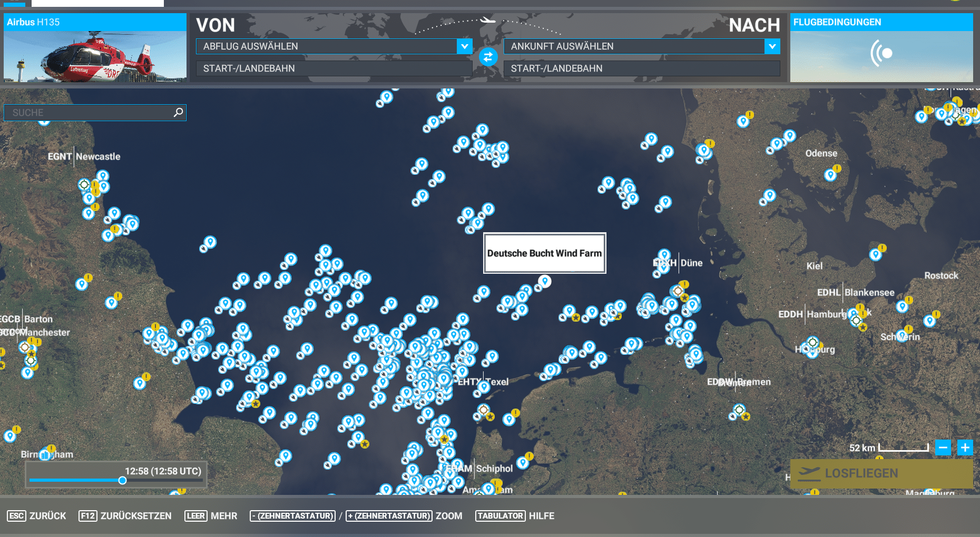Expand the Ankunft auswählen dropdown arrow
This screenshot has height=537, width=980.
pyautogui.click(x=772, y=46)
